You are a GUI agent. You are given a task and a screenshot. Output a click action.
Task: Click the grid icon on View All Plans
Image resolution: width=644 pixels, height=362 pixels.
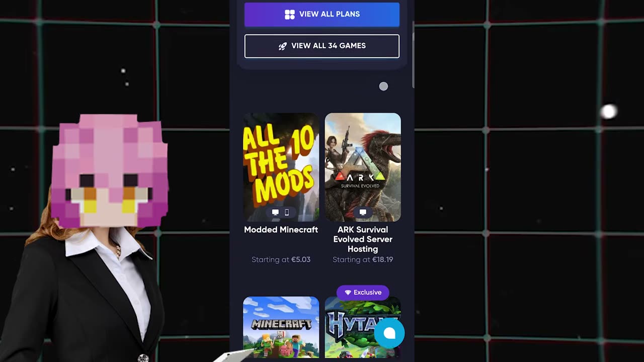[289, 15]
